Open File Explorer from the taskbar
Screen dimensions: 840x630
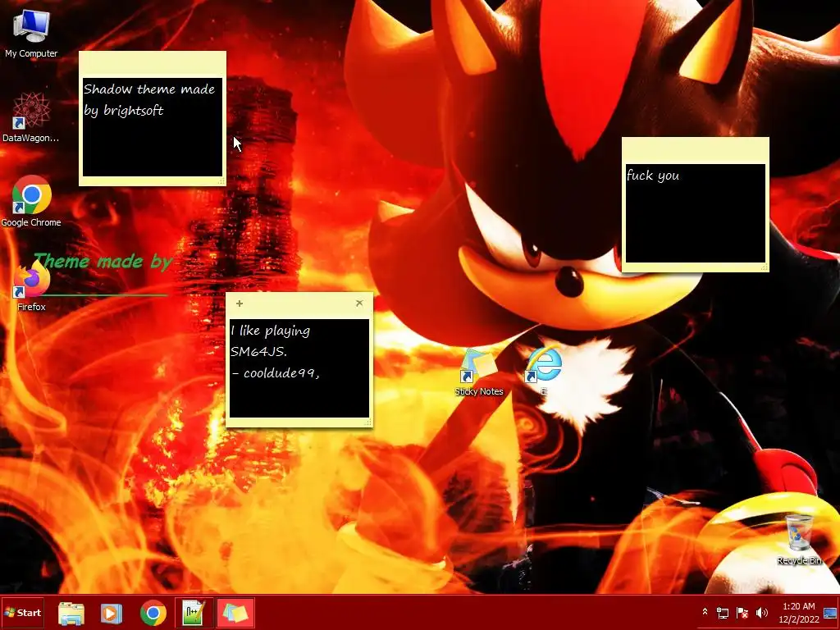[71, 613]
